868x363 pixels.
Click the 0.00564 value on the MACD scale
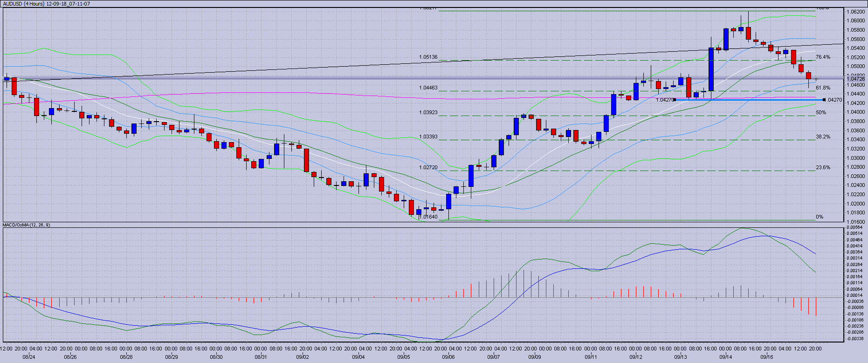(x=855, y=227)
